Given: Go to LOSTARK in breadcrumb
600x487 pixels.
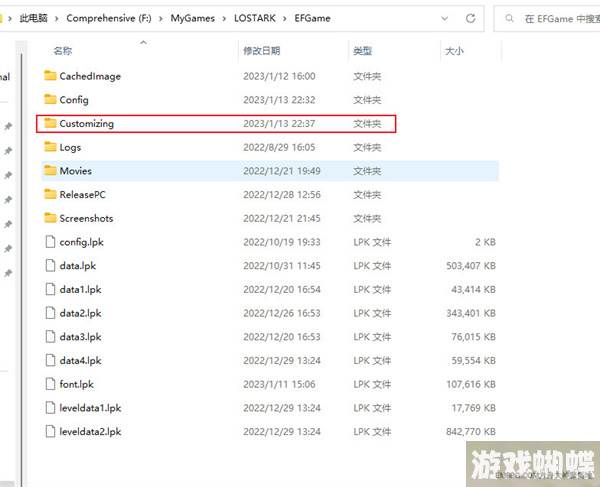Looking at the screenshot, I should click(254, 18).
